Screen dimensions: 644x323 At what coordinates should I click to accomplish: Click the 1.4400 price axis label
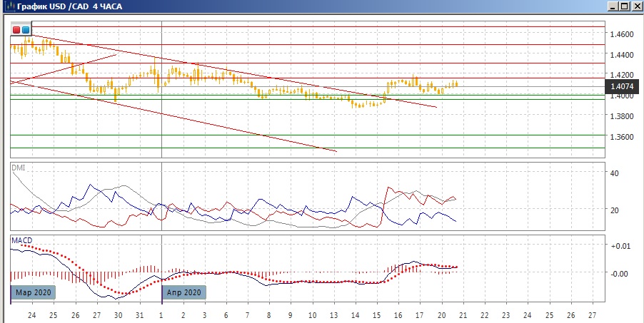coord(621,55)
